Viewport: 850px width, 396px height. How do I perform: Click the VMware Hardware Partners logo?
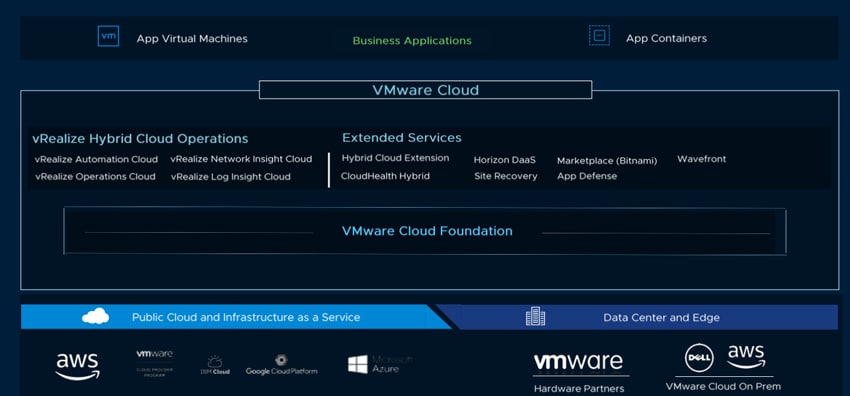click(578, 363)
